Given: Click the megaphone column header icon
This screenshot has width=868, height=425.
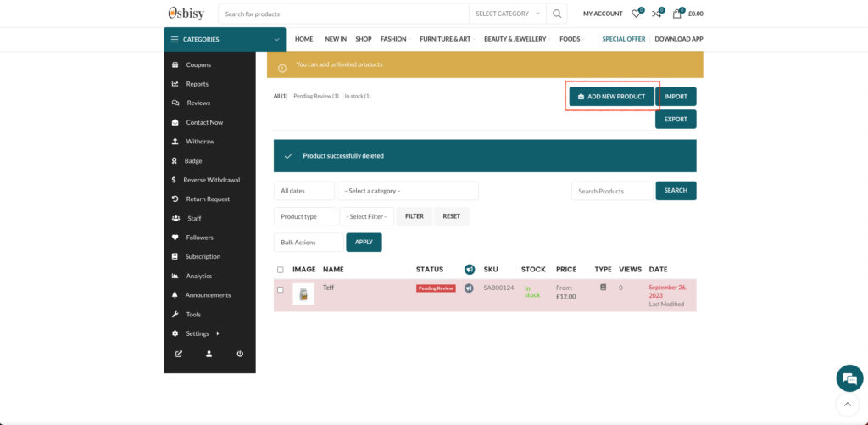Looking at the screenshot, I should [470, 269].
